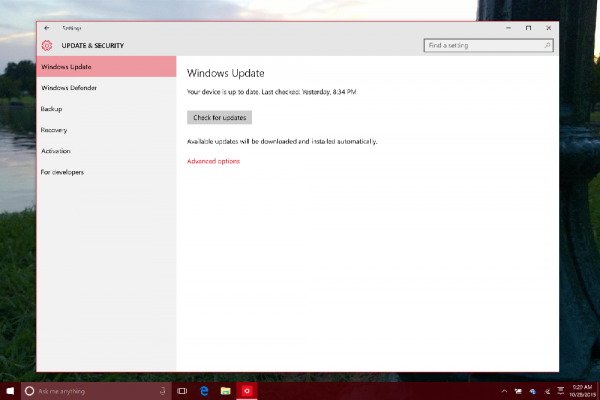
Task: Click the Update & Security gear icon
Action: pos(46,46)
